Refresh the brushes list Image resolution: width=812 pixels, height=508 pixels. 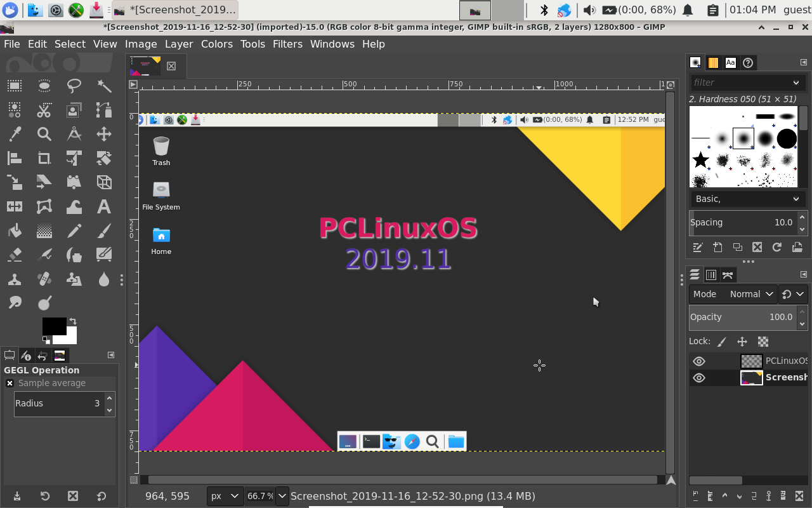pyautogui.click(x=777, y=247)
